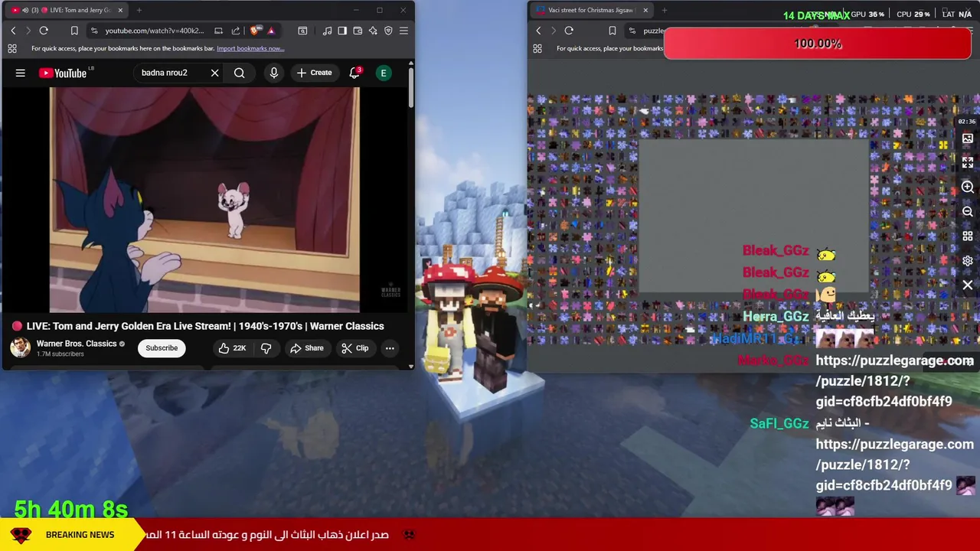
Task: Open the hamburger menu of YouTube browser window
Action: (x=403, y=31)
